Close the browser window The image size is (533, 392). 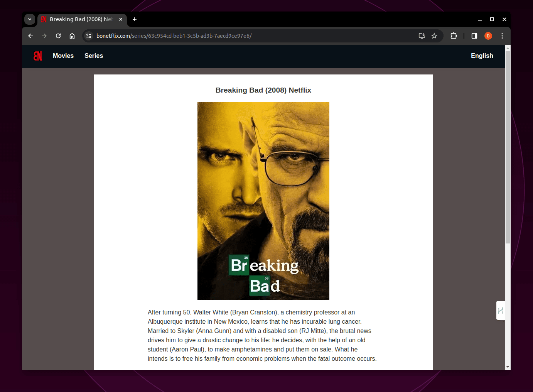tap(504, 19)
